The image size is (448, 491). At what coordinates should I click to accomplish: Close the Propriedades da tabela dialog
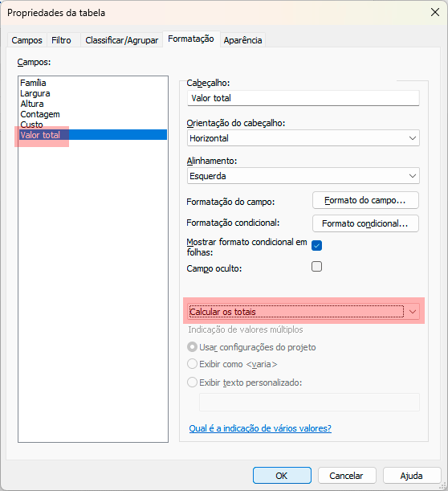tap(435, 13)
